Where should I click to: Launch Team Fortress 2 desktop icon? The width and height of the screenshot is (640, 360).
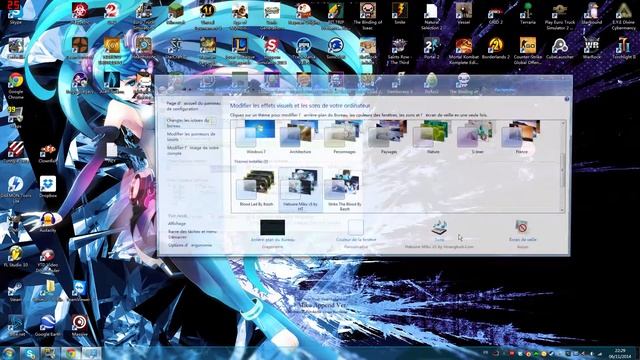click(80, 48)
